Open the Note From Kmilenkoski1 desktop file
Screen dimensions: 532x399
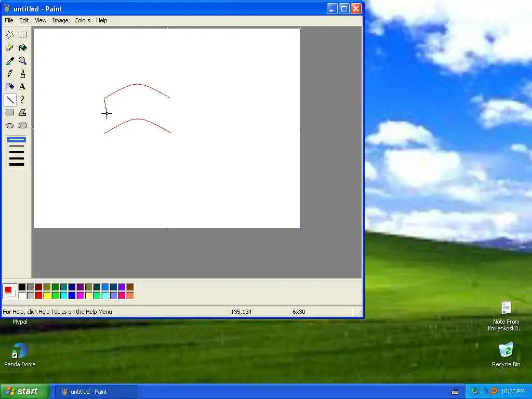coord(506,315)
